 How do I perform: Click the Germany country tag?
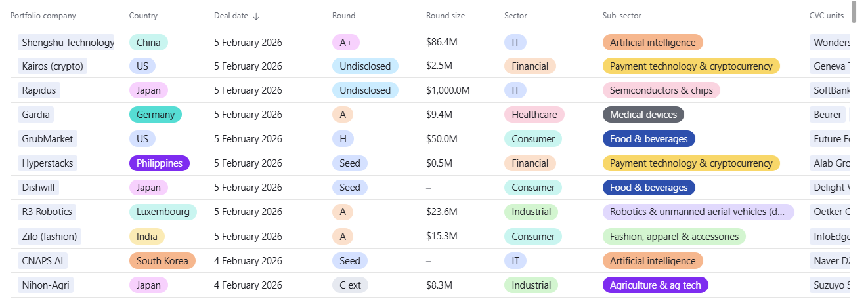coord(156,115)
